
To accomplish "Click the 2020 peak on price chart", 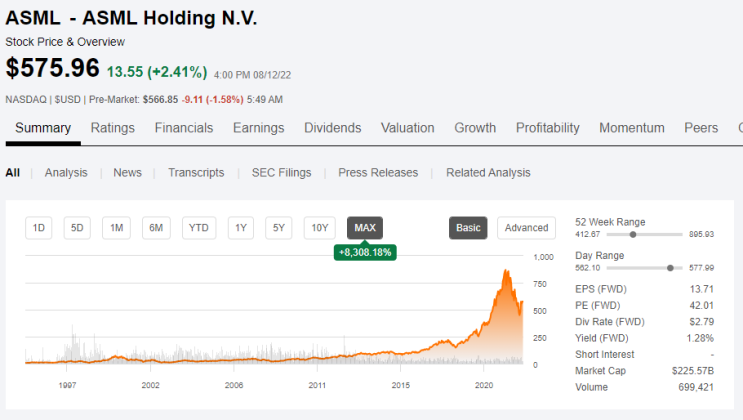I will (507, 272).
